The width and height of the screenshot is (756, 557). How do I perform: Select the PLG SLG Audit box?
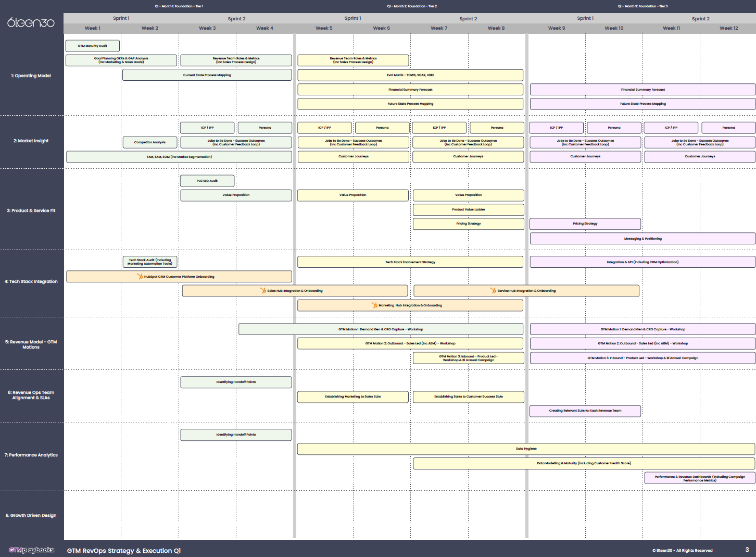pos(207,180)
